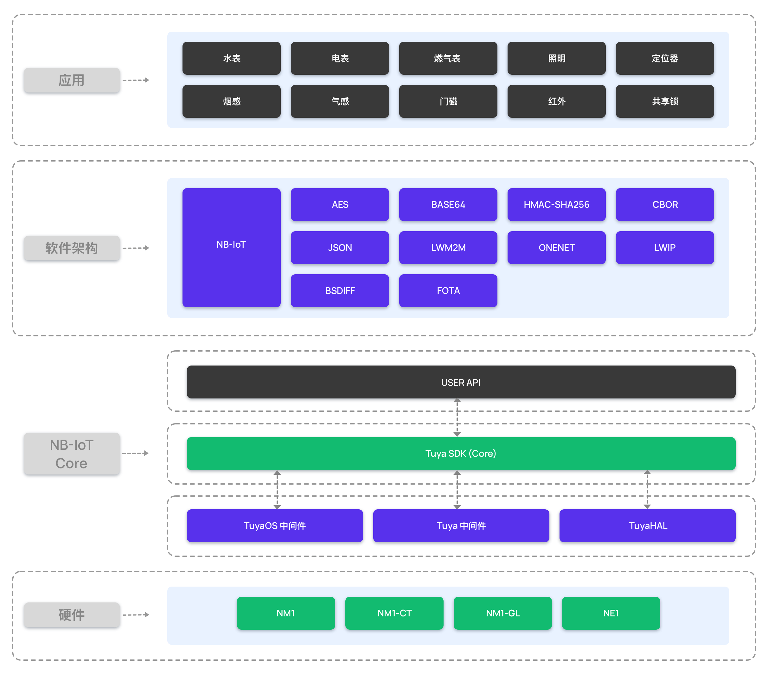Click the 照明 block
This screenshot has width=768, height=700.
557,58
